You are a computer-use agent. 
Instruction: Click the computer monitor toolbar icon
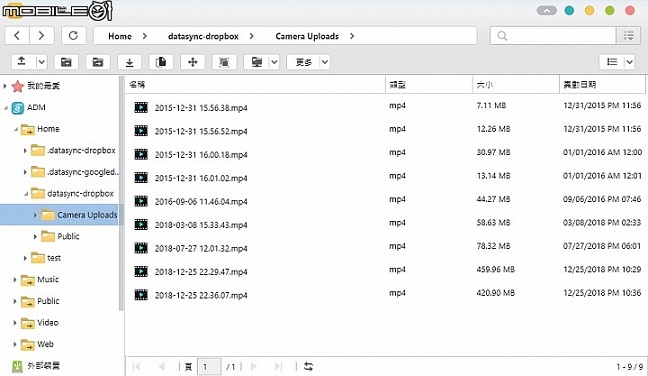pyautogui.click(x=257, y=62)
